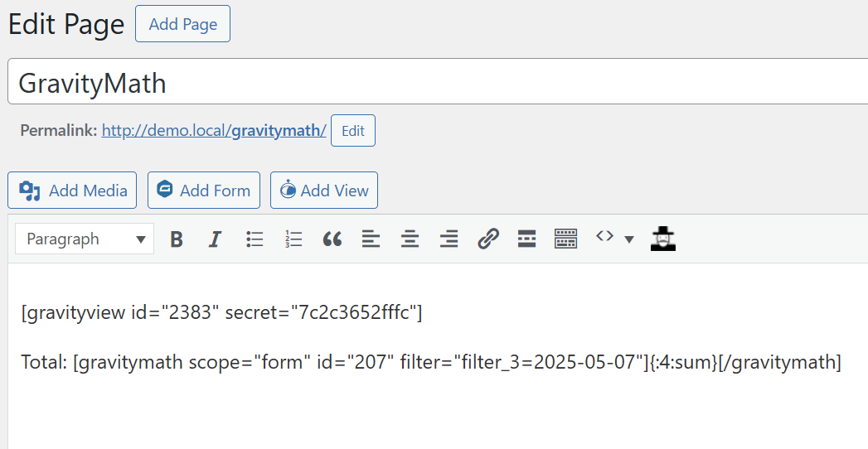Viewport: 868px width, 449px height.
Task: Open the demo.local/gravitymath permalink
Action: [214, 131]
